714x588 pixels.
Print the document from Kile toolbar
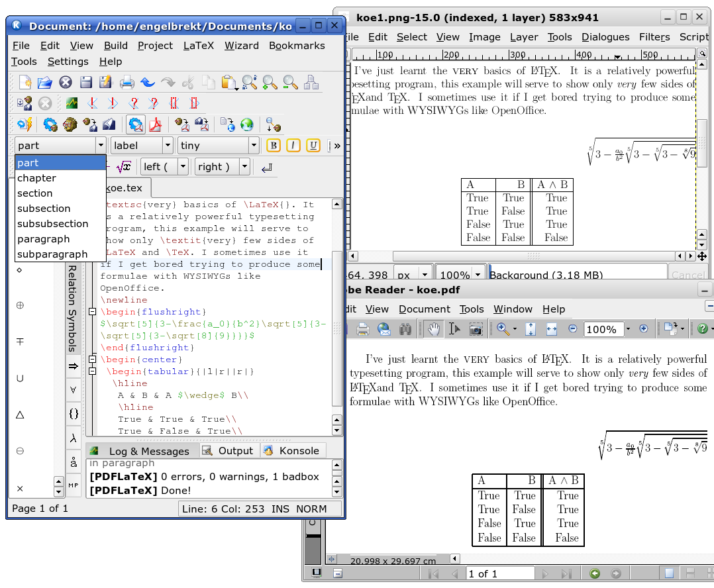[x=127, y=82]
